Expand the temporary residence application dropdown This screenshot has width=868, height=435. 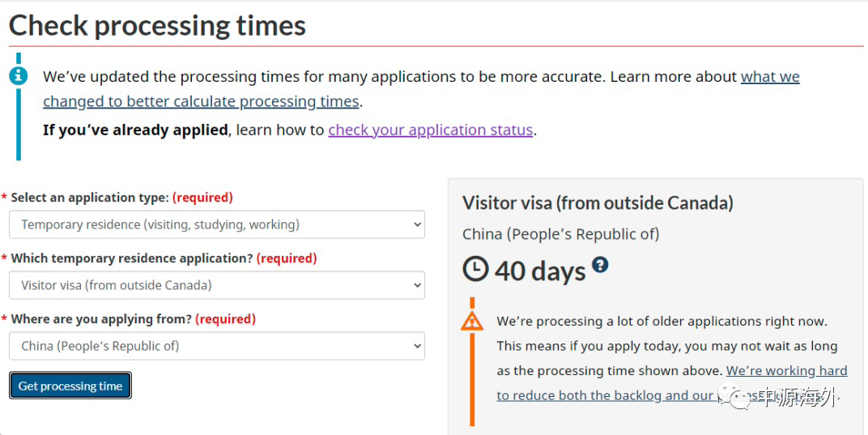click(x=217, y=285)
